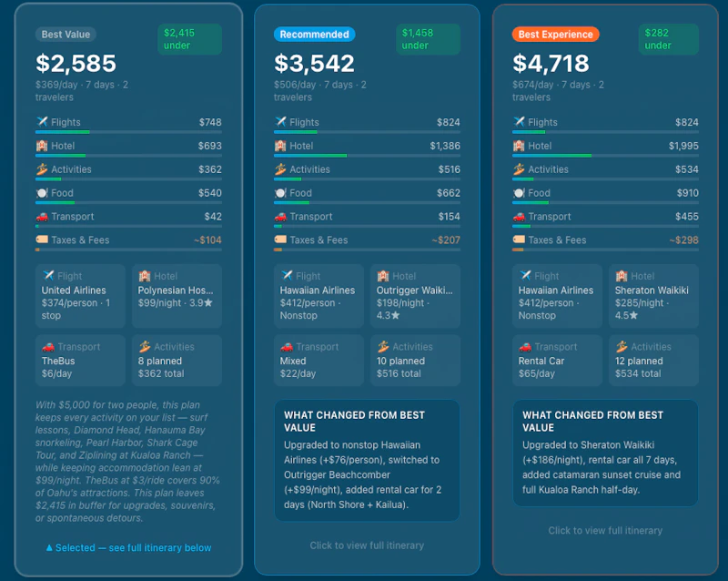Click the $2,415 under budget badge

click(x=189, y=39)
